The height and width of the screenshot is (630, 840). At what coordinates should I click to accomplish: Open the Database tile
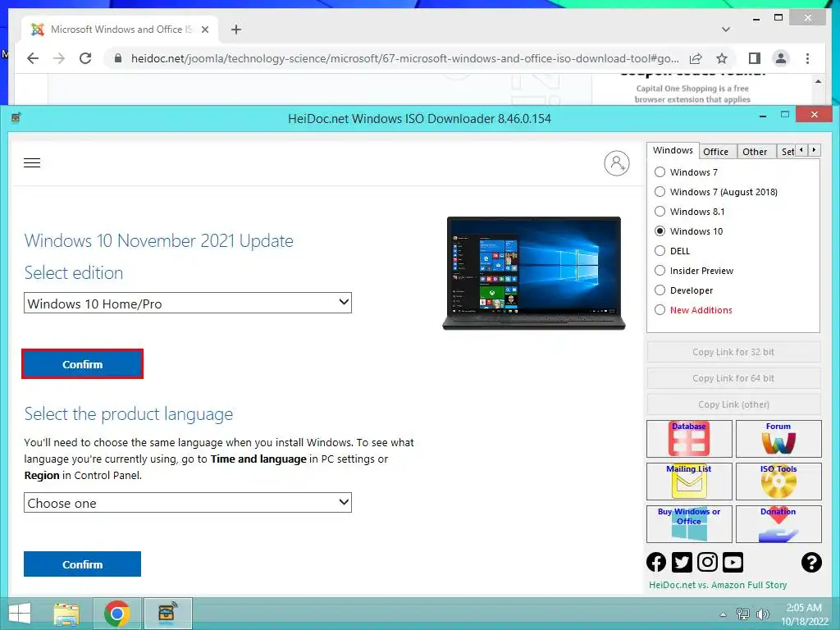point(689,439)
